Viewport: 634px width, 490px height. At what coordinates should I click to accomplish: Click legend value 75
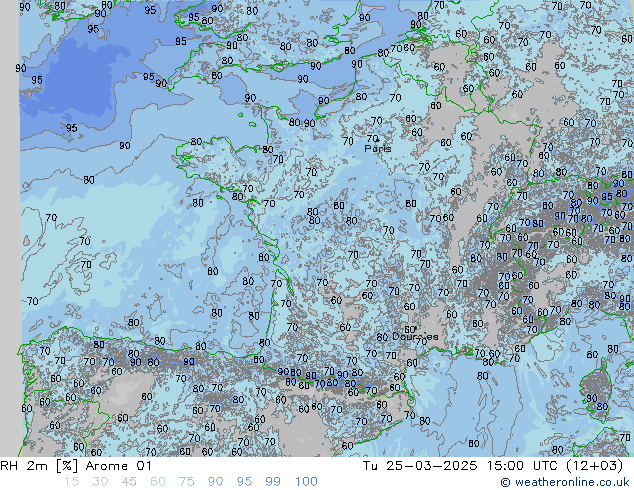click(x=186, y=482)
